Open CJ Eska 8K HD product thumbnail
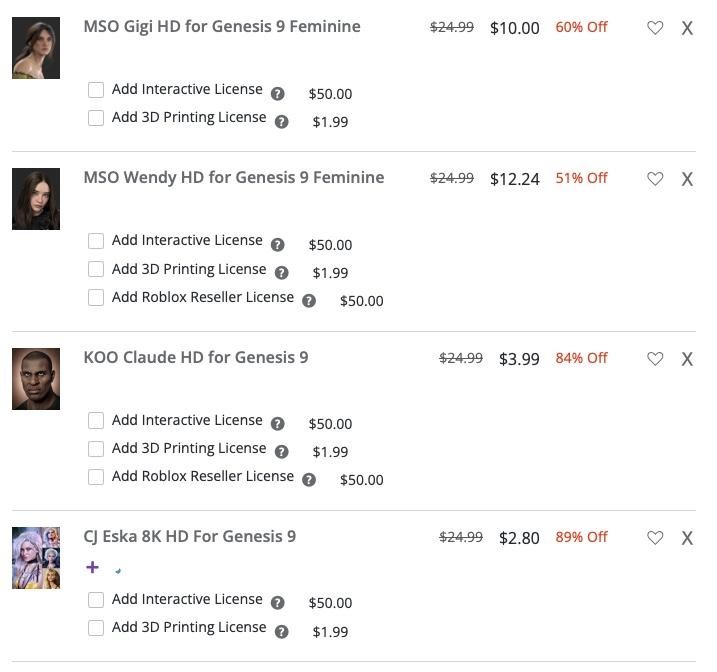This screenshot has height=672, width=717. [x=36, y=558]
